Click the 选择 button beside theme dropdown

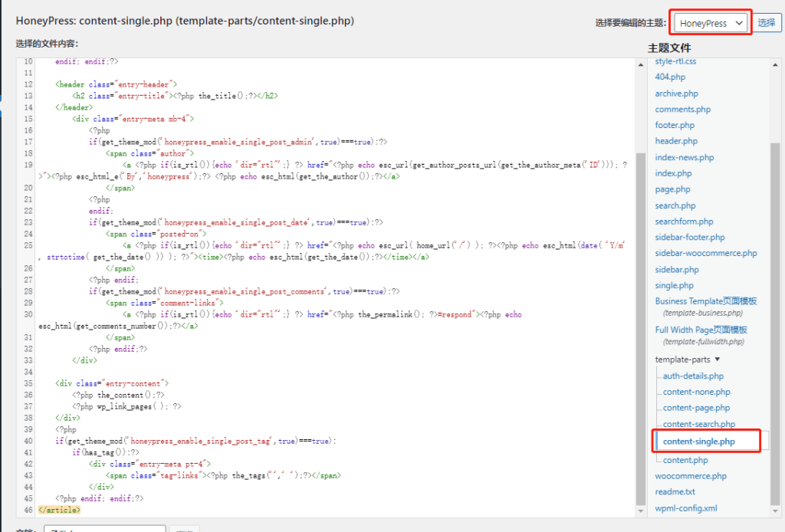[767, 23]
